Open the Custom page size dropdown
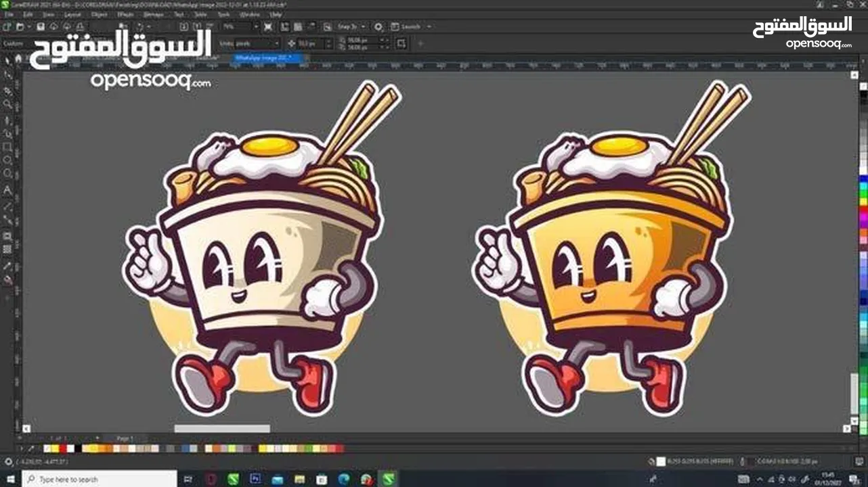Screen dimensions: 868x487 26,43
